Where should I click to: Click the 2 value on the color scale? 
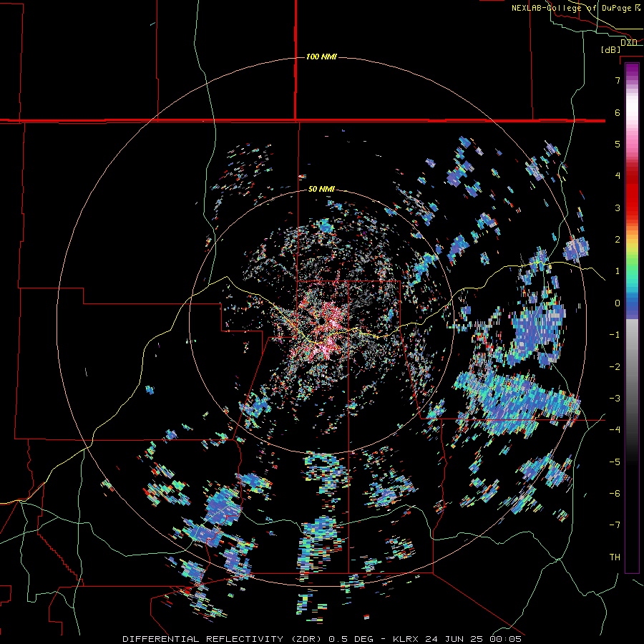coord(618,240)
